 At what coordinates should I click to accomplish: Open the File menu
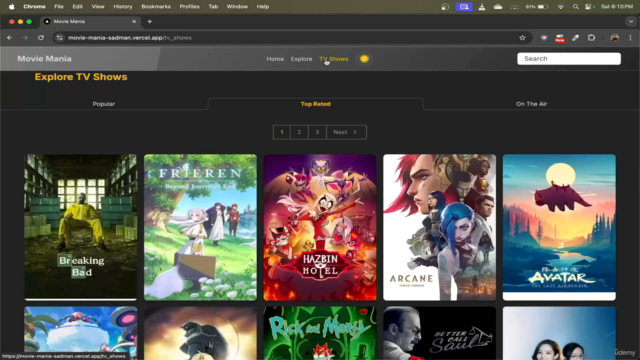(59, 7)
